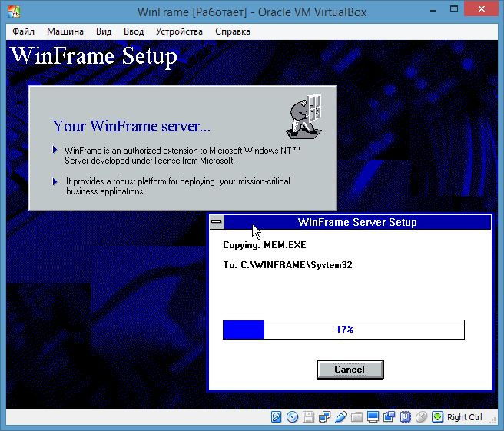504x431 pixels.
Task: Click the display settings monitor icon
Action: point(373,417)
